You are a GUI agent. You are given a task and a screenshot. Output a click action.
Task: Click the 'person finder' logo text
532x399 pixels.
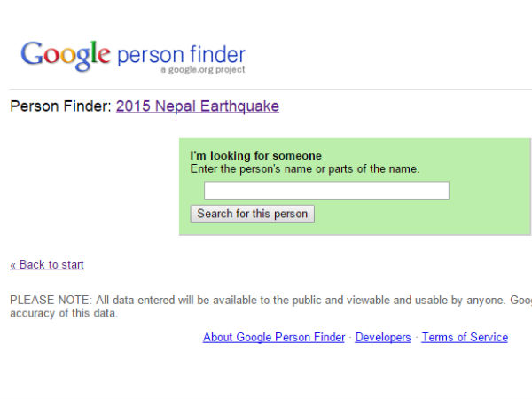click(x=181, y=55)
